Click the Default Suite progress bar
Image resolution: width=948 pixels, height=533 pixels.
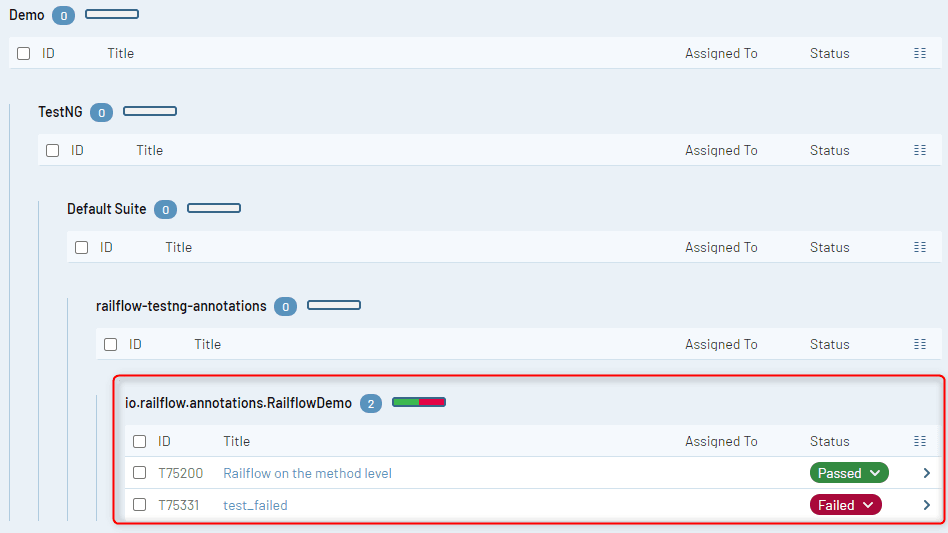(214, 208)
